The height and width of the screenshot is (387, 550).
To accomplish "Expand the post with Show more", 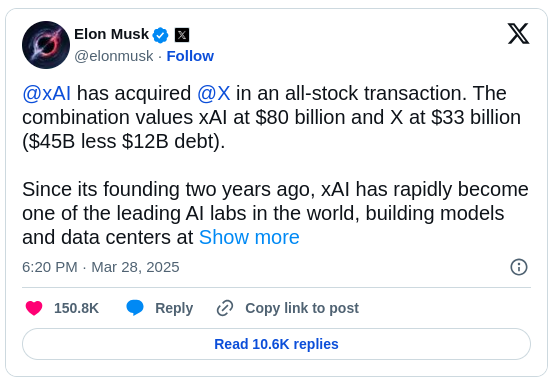I will coord(249,237).
